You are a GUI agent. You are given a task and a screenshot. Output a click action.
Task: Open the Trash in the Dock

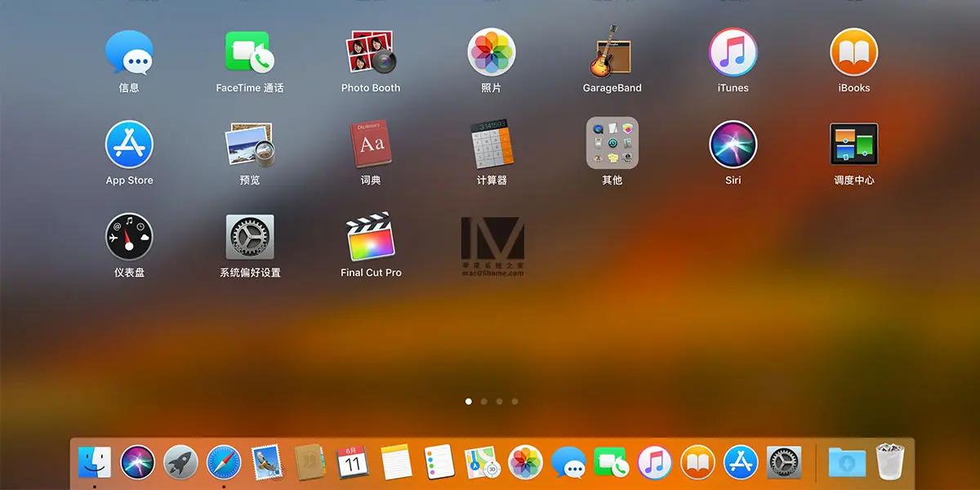(889, 461)
